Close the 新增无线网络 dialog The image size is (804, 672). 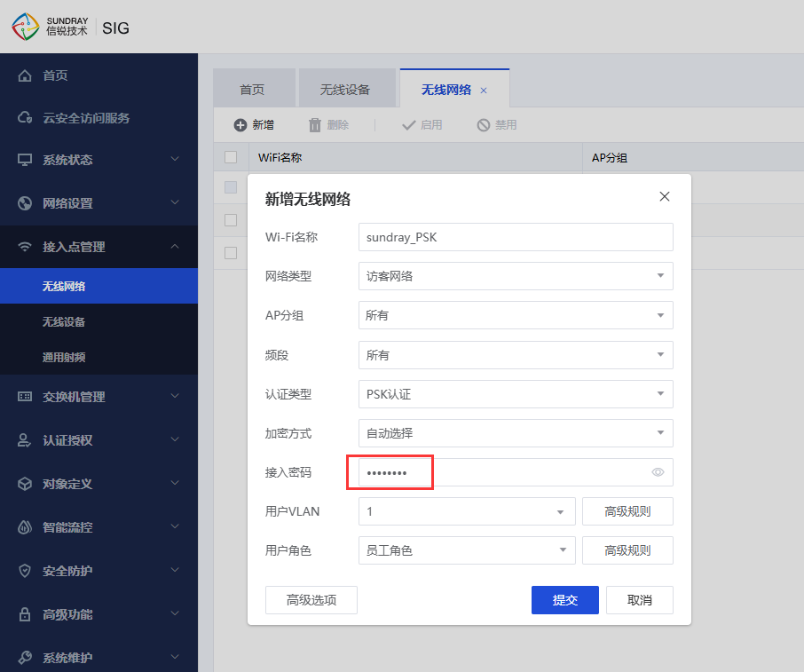click(665, 196)
